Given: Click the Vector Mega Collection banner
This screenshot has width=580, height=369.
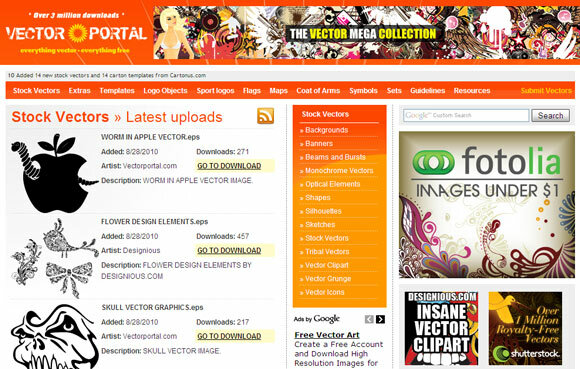Looking at the screenshot, I should (x=366, y=33).
